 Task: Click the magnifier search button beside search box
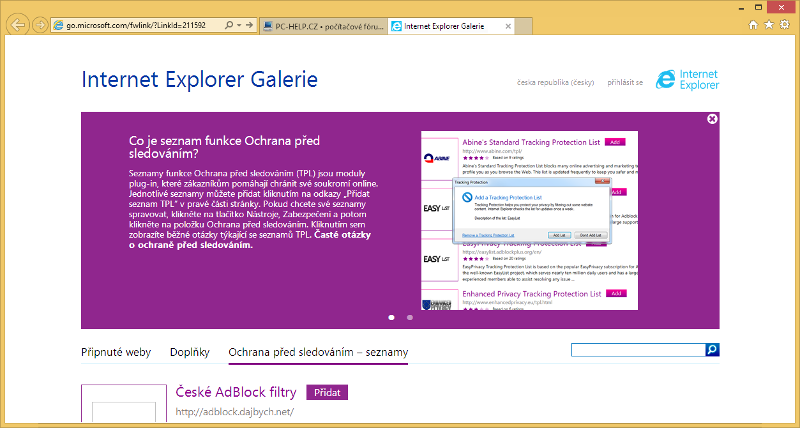(712, 350)
